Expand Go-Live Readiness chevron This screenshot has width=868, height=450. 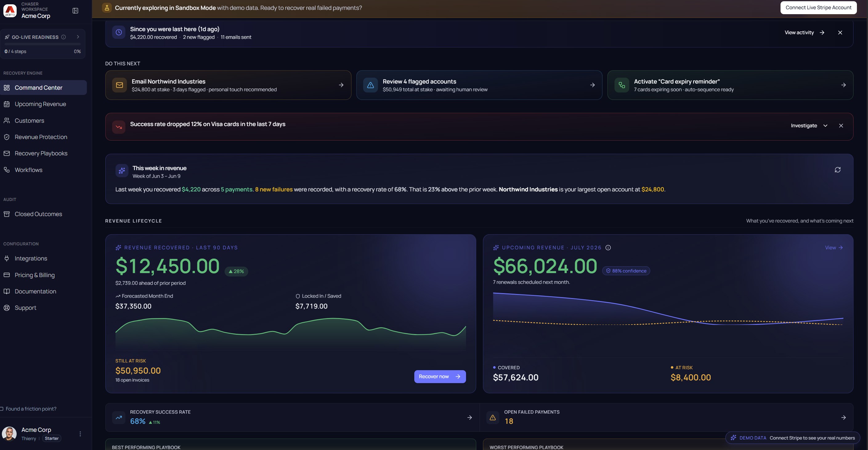[78, 37]
